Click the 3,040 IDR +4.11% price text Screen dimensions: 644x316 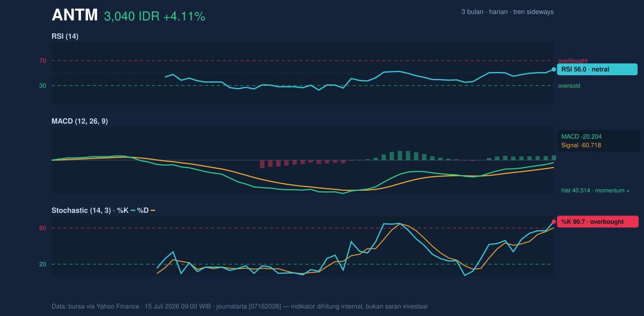point(155,16)
